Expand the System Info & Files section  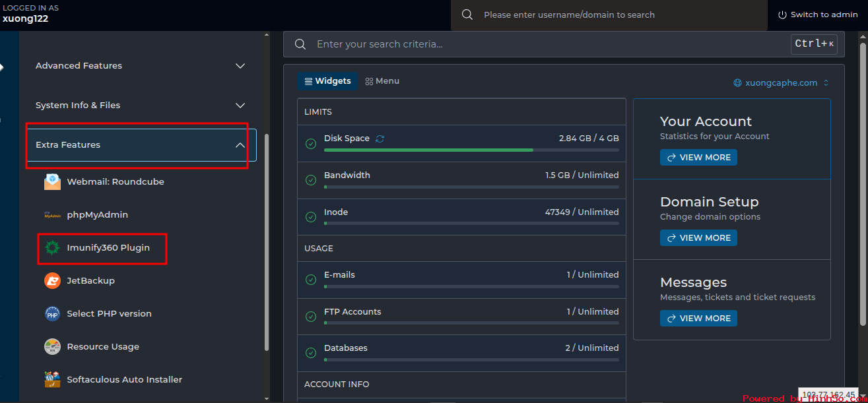pyautogui.click(x=240, y=106)
